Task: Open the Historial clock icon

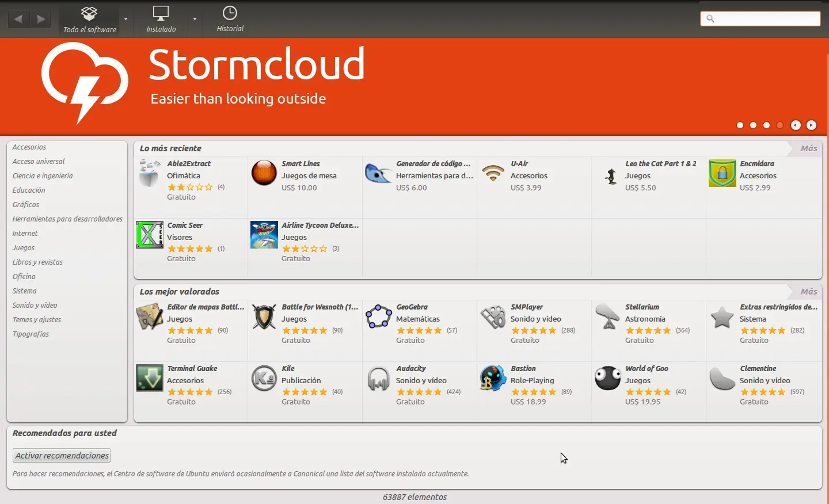Action: tap(230, 13)
